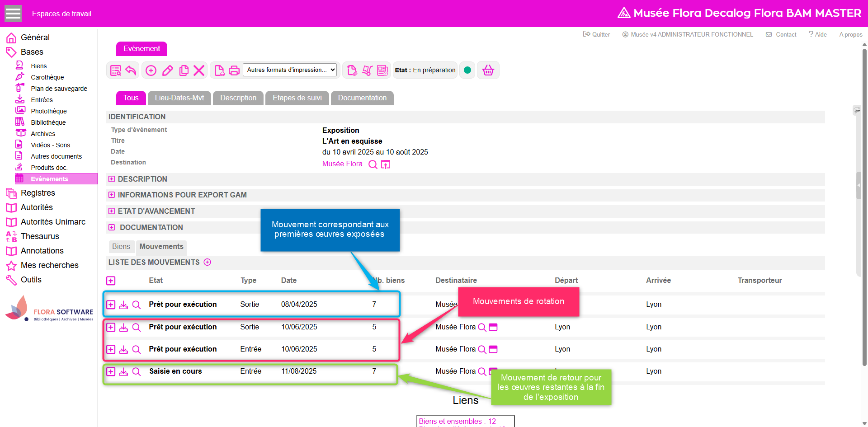The image size is (868, 427).
Task: Click the return arrow icon in toolbar
Action: [x=131, y=70]
